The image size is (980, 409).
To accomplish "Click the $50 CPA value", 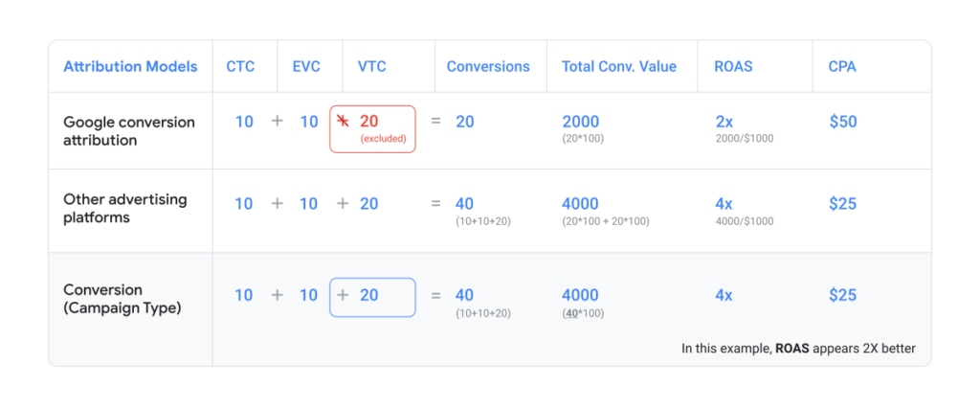I will 843,122.
